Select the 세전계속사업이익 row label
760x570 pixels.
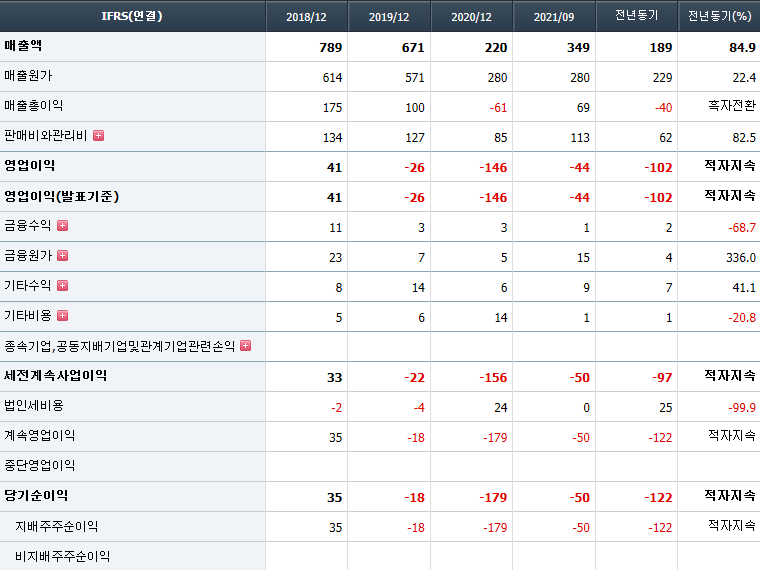55,376
